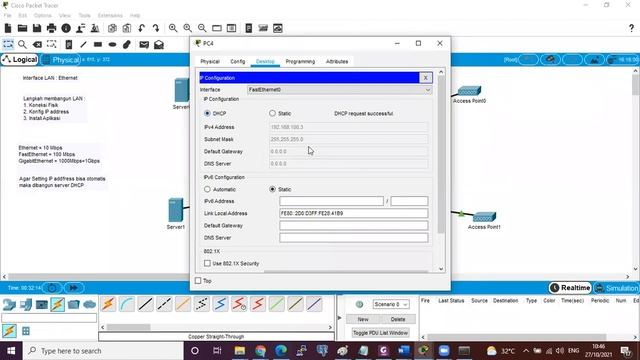Click the Save icon in toolbar

[37, 28]
